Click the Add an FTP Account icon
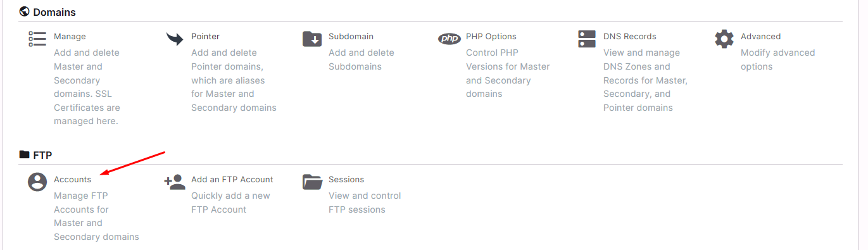868x250 pixels. (175, 182)
